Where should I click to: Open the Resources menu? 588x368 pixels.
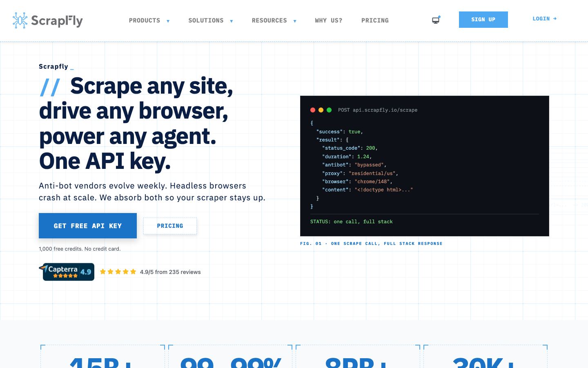pos(269,20)
